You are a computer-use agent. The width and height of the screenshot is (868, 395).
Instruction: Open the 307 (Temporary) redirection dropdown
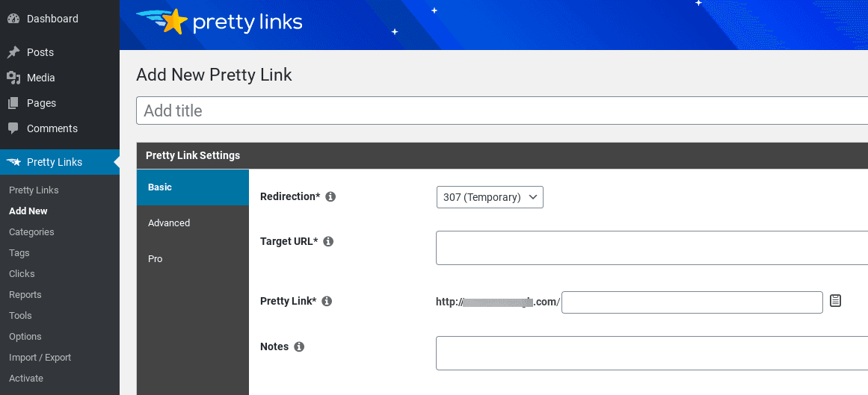[490, 197]
